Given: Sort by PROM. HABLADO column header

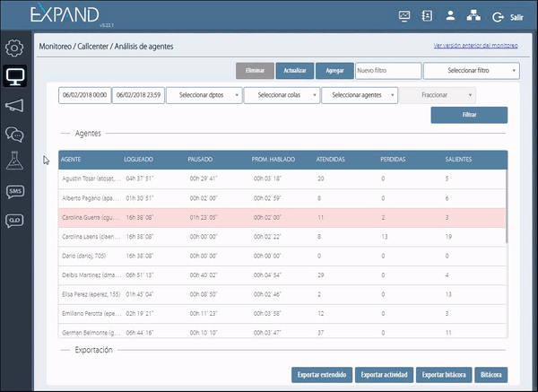Looking at the screenshot, I should pyautogui.click(x=273, y=160).
